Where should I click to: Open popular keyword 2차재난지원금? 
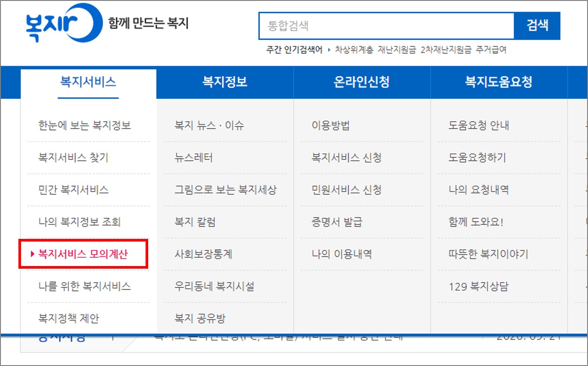point(446,50)
